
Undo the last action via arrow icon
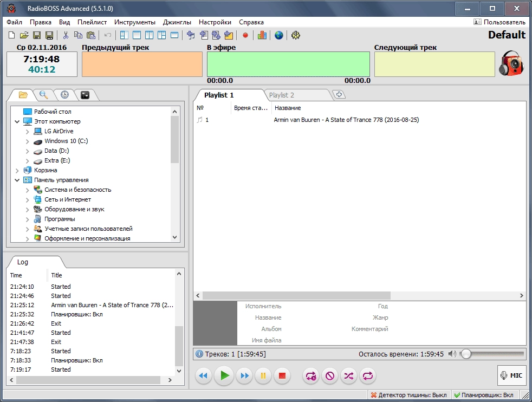pyautogui.click(x=108, y=35)
